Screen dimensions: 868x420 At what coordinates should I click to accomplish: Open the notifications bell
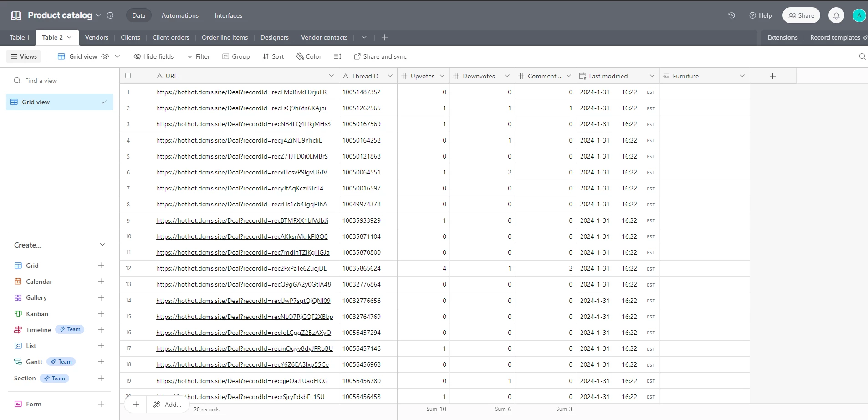tap(836, 15)
